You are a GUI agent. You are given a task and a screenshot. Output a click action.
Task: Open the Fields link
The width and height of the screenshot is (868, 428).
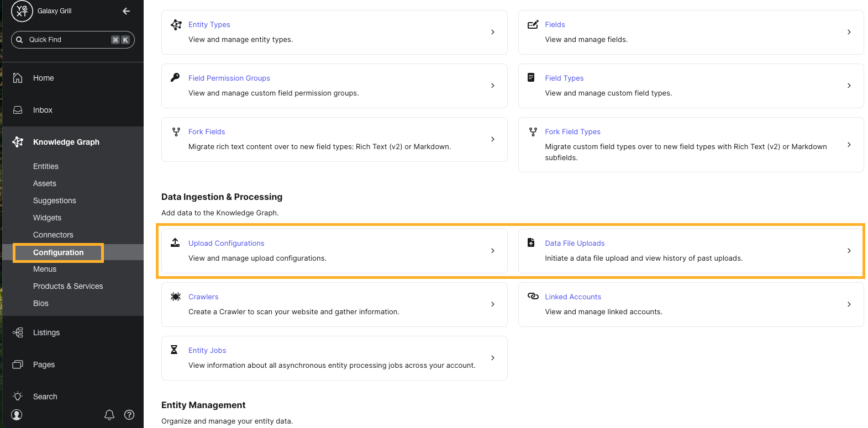pos(555,24)
